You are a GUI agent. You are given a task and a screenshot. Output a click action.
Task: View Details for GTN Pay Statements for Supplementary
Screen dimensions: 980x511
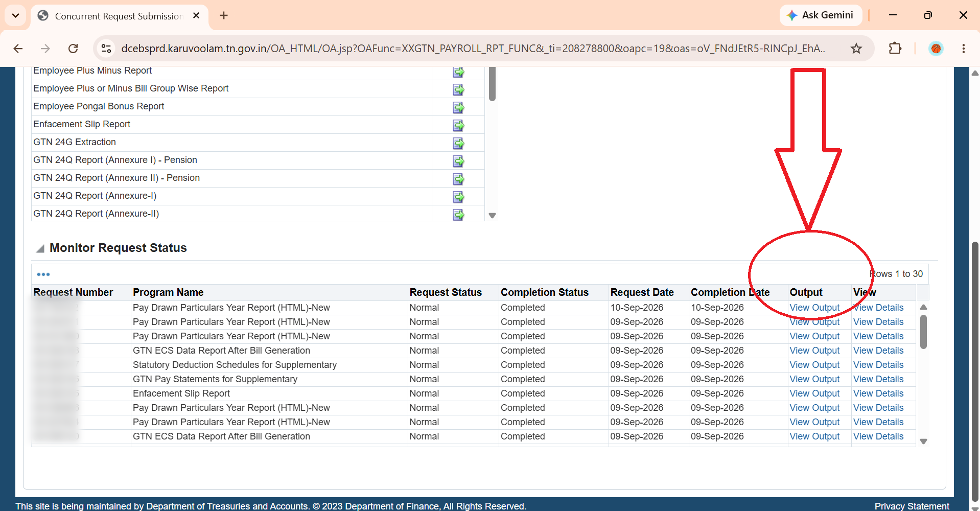tap(878, 379)
